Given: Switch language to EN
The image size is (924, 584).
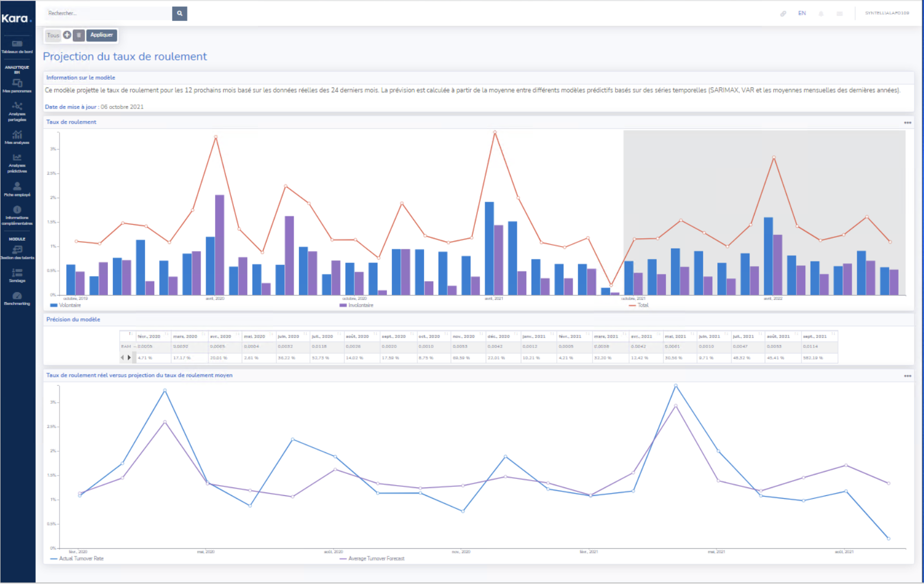Looking at the screenshot, I should click(801, 14).
